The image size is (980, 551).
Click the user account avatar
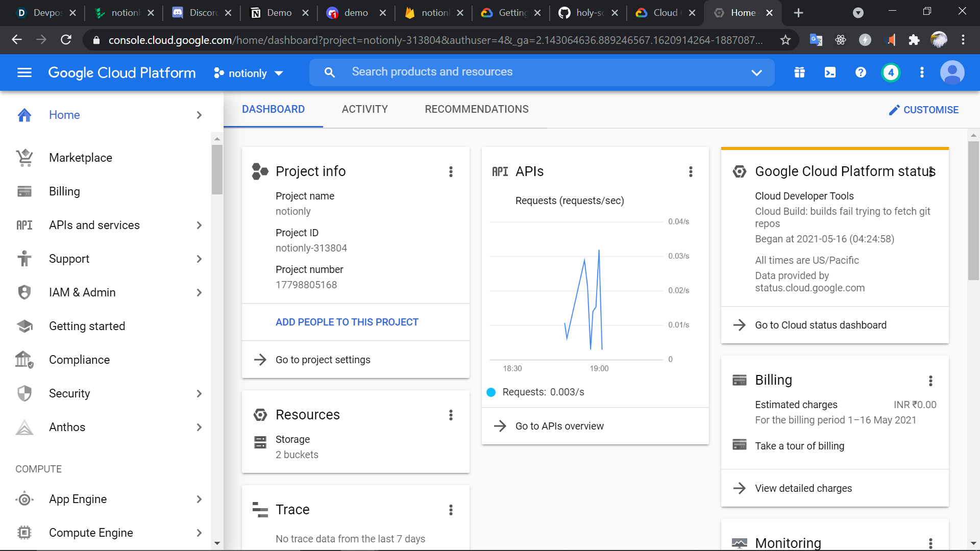[x=952, y=72]
